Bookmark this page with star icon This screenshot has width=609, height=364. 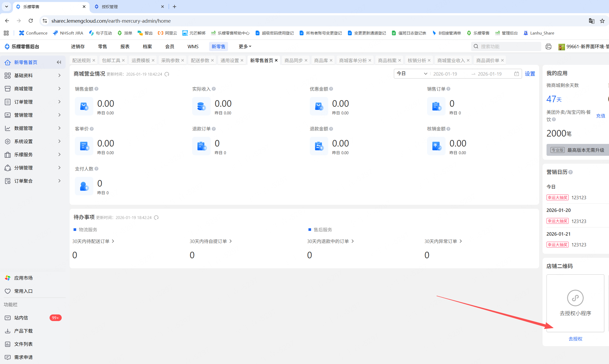(x=602, y=21)
